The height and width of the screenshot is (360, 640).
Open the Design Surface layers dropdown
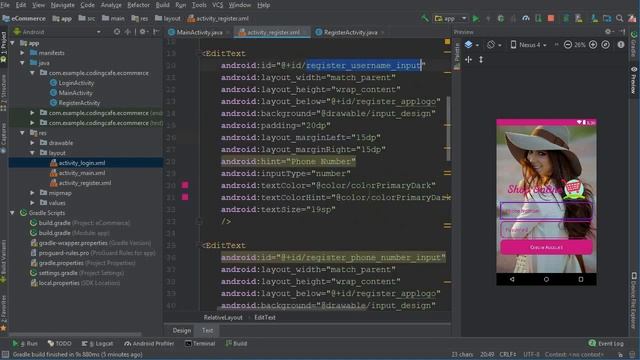point(471,45)
